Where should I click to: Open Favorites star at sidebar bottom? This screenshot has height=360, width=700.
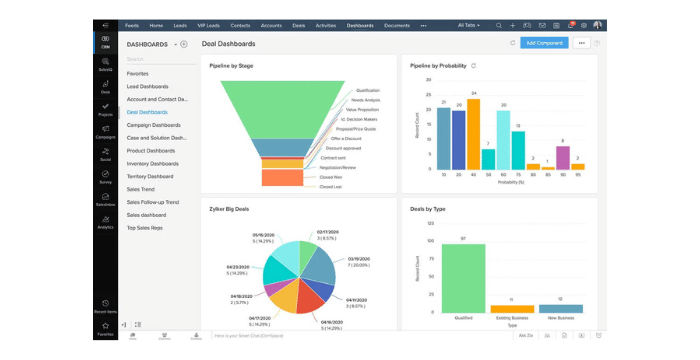click(105, 329)
